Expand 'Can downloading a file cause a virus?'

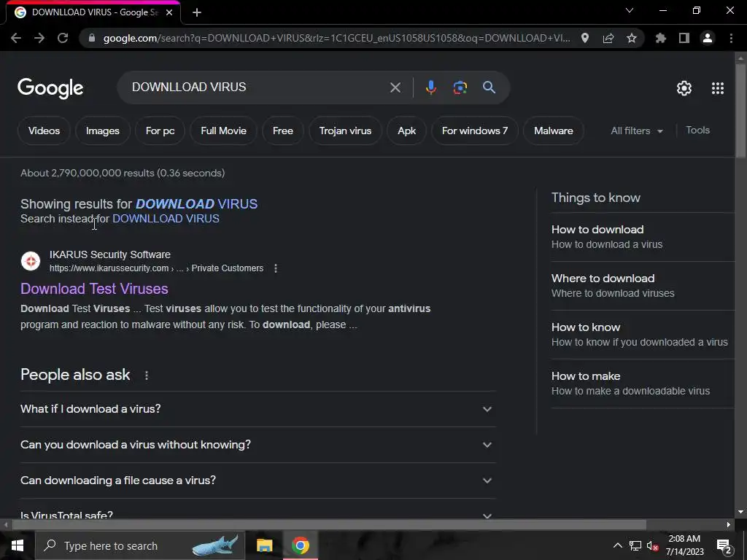(x=258, y=481)
